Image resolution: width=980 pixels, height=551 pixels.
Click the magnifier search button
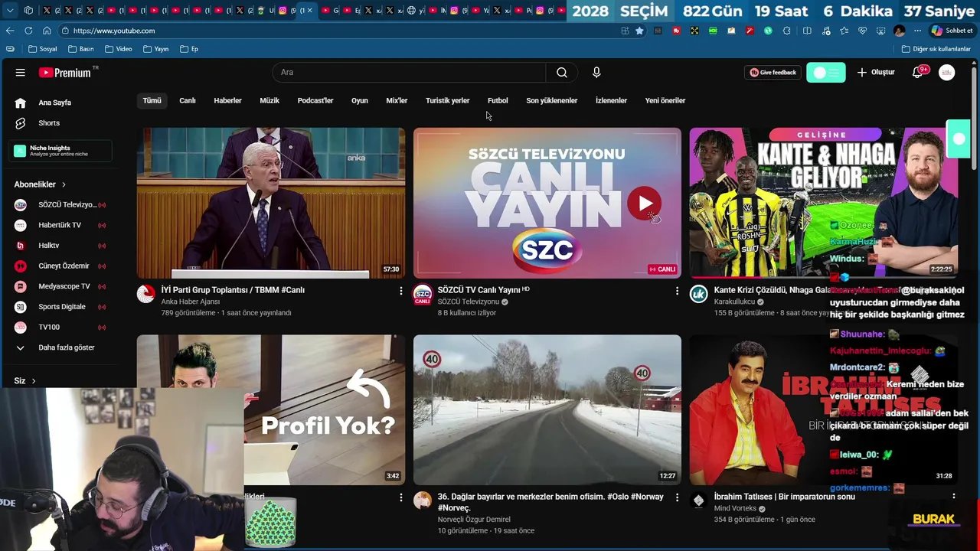point(562,73)
